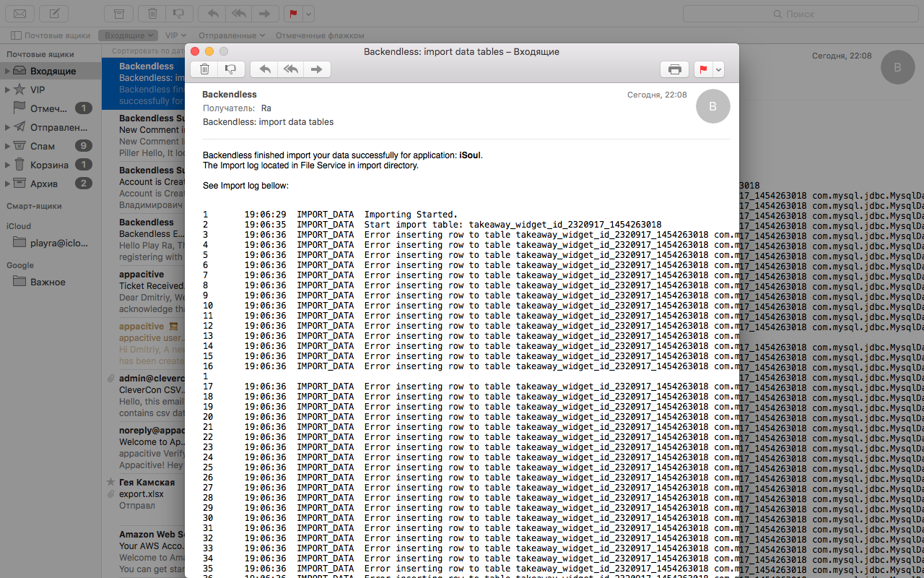Open the Входящие favorites bar dropdown
Viewport: 924px width, 578px height.
point(129,35)
